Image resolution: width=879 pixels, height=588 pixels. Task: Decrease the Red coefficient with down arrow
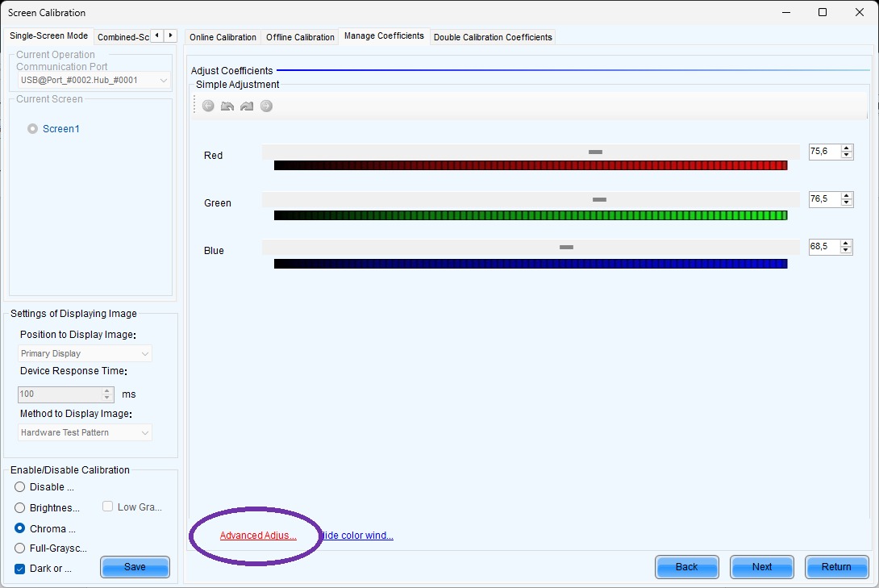(x=847, y=156)
